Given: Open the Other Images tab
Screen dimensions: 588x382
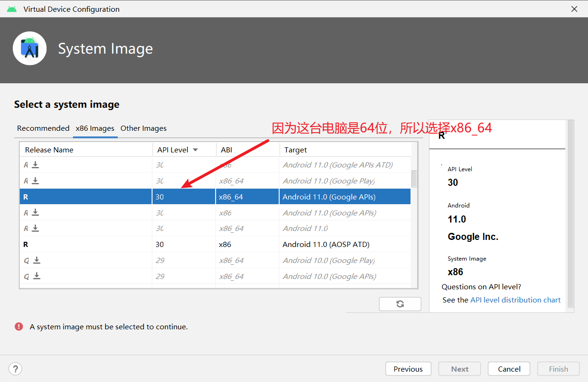Looking at the screenshot, I should (x=144, y=128).
